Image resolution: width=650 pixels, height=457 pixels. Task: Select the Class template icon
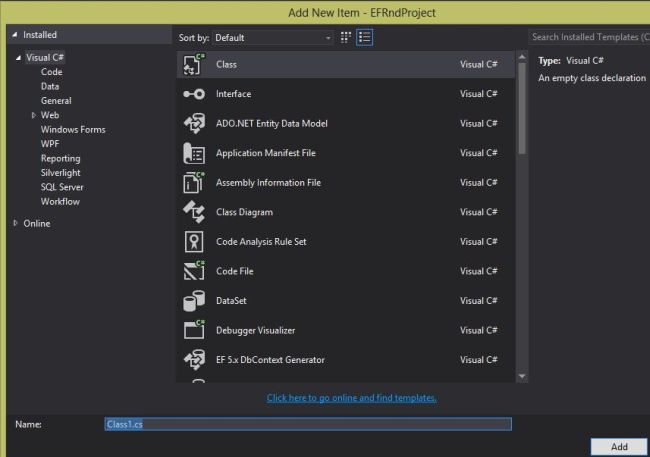pos(194,64)
